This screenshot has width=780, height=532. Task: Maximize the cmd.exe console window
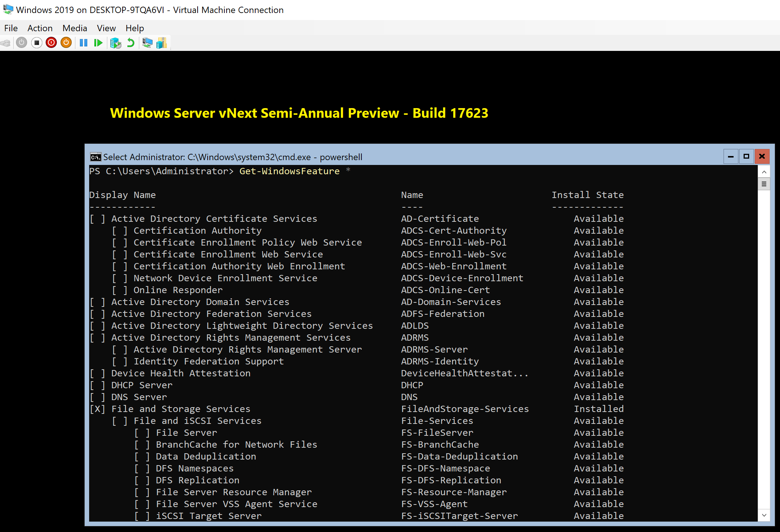746,156
